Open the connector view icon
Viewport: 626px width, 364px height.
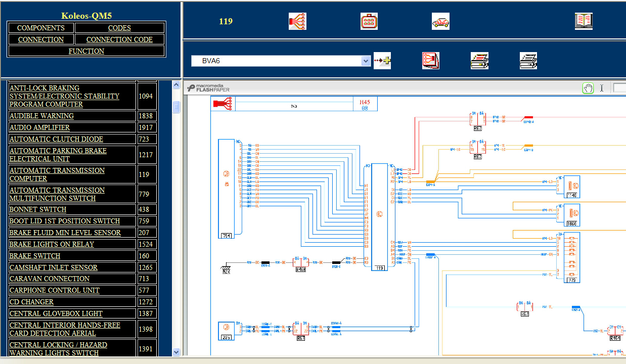point(369,21)
